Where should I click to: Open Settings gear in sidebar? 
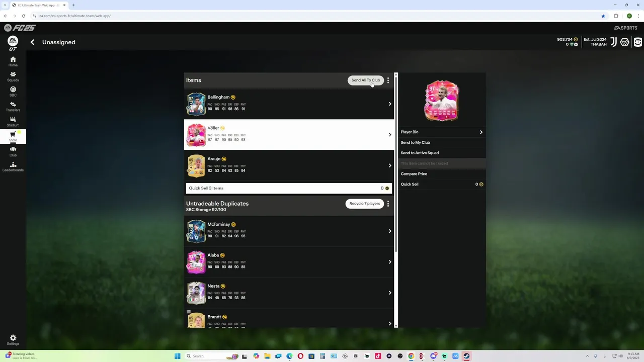point(13,340)
